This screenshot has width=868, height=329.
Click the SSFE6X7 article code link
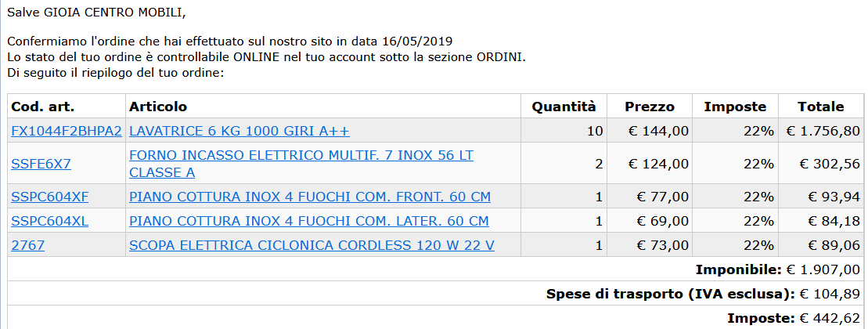(x=41, y=164)
